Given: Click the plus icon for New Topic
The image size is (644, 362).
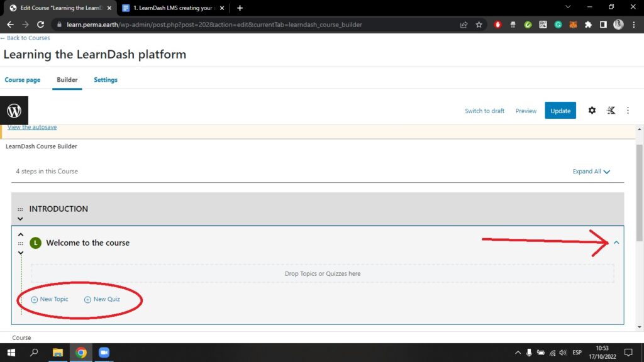Looking at the screenshot, I should click(35, 300).
